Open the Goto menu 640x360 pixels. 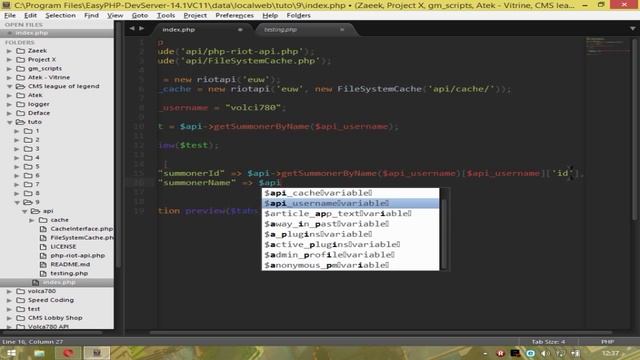tap(140, 15)
